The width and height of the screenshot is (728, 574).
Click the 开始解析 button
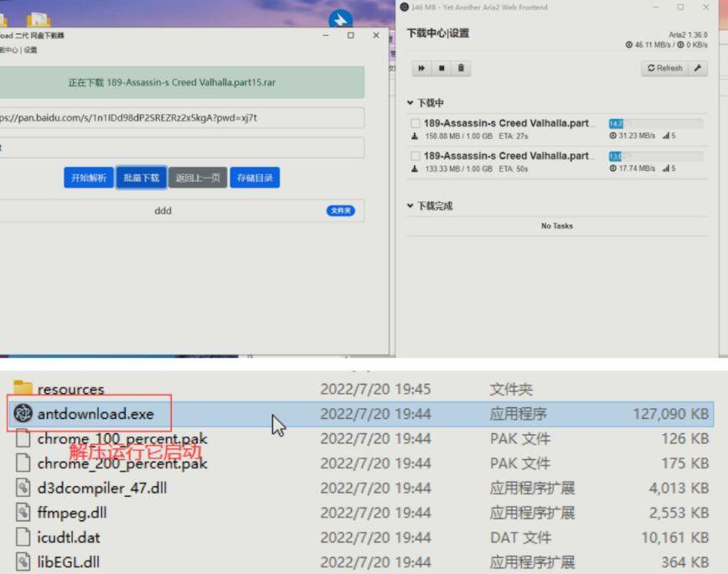(88, 177)
